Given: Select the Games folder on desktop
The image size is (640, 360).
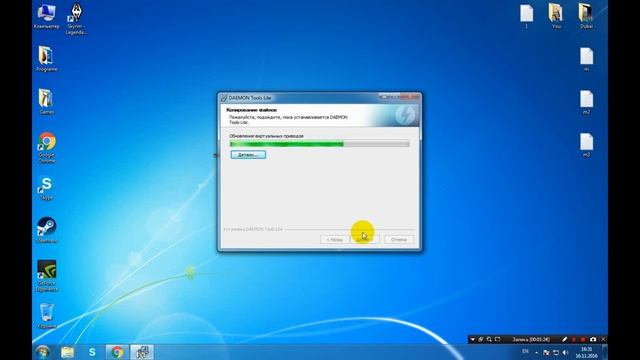Looking at the screenshot, I should coord(46,102).
